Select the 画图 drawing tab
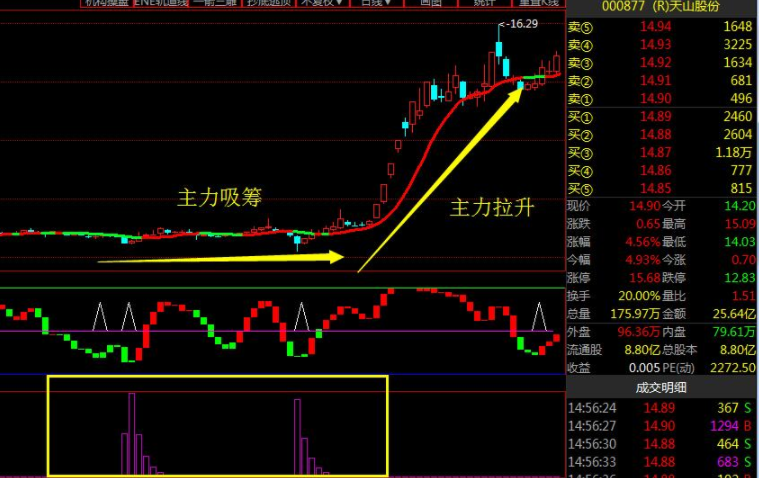 430,3
